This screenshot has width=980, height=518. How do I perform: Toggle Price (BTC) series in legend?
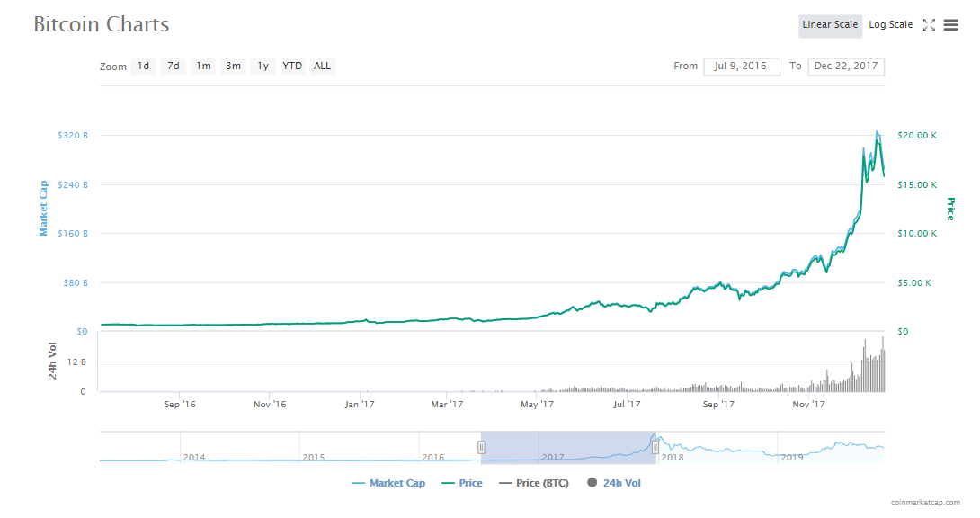pyautogui.click(x=534, y=483)
